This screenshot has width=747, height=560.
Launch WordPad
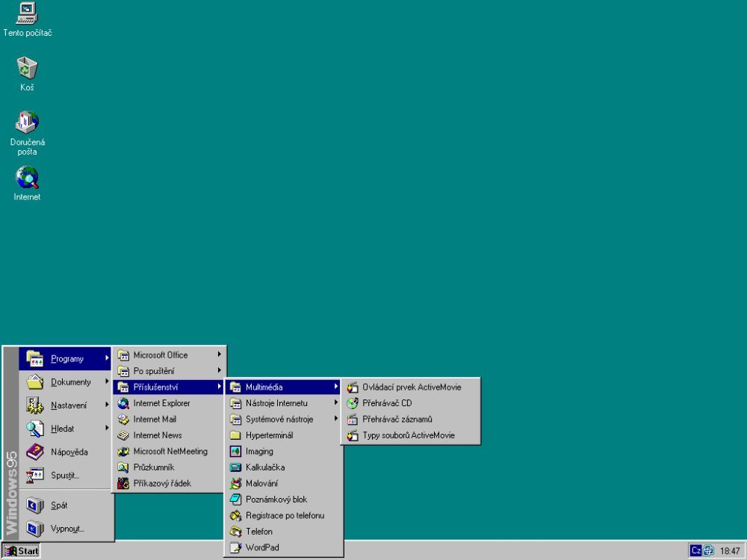[283, 547]
